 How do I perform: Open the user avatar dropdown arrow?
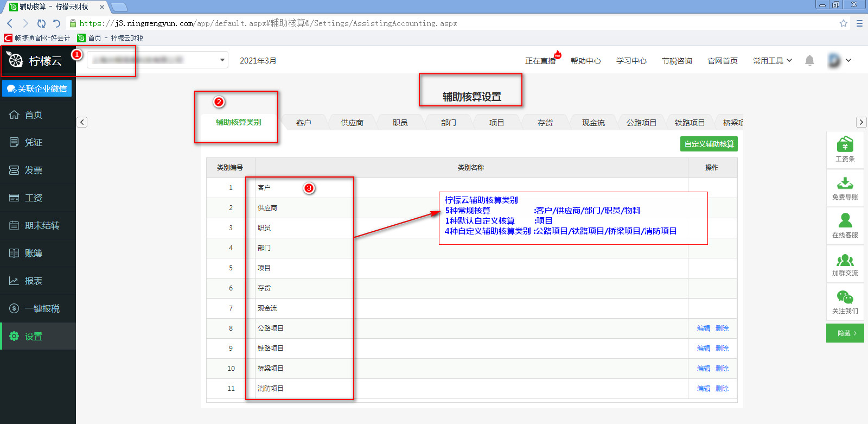(x=848, y=60)
